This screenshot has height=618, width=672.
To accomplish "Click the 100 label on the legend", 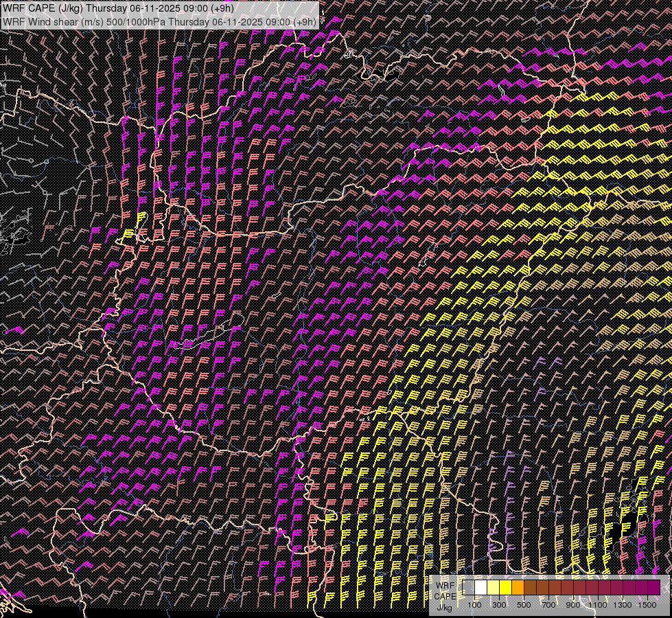I will pos(474,604).
